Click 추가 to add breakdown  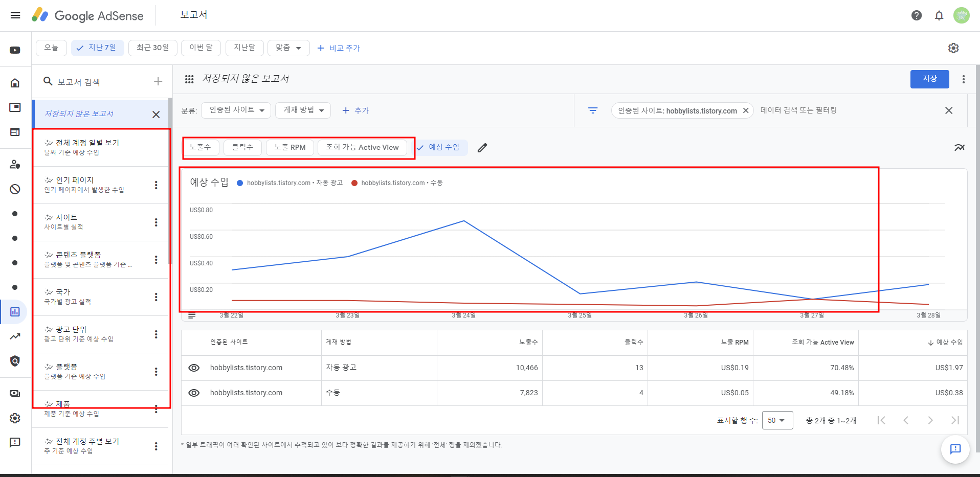click(355, 110)
